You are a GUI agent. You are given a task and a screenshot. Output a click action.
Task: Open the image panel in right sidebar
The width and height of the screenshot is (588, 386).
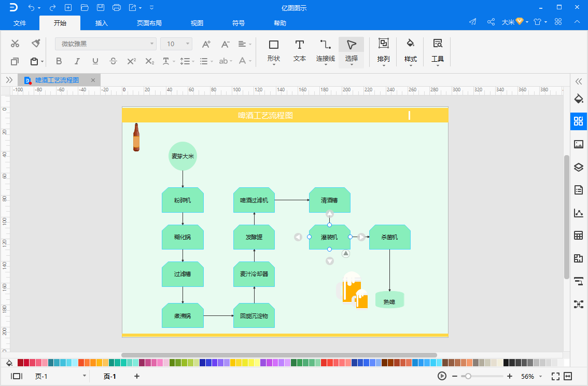click(579, 144)
